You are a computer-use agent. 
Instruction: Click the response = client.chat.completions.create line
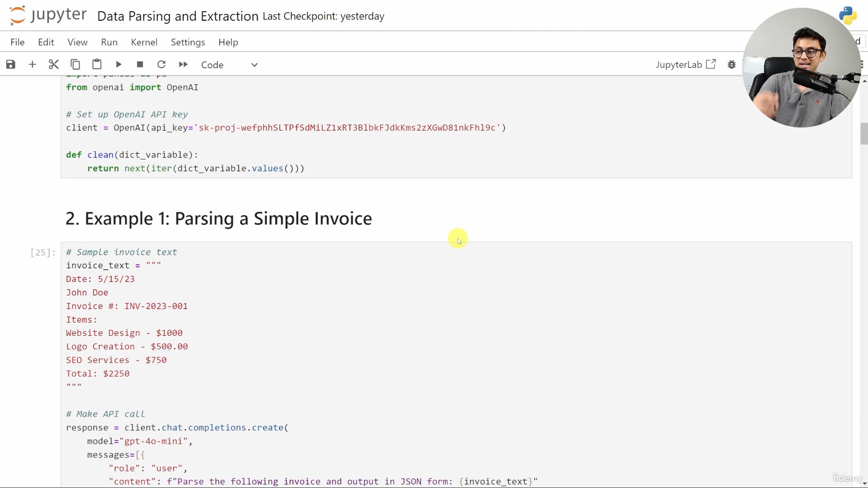pyautogui.click(x=177, y=428)
